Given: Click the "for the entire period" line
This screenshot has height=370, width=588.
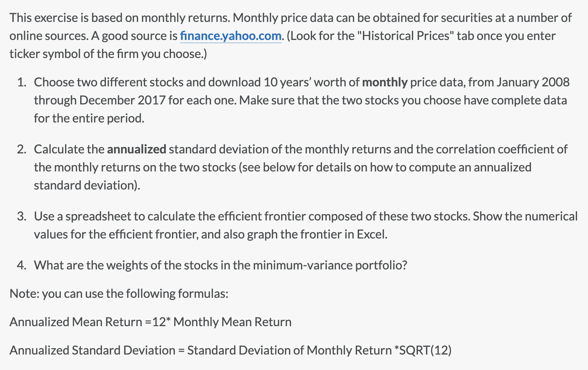Looking at the screenshot, I should pos(89,119).
